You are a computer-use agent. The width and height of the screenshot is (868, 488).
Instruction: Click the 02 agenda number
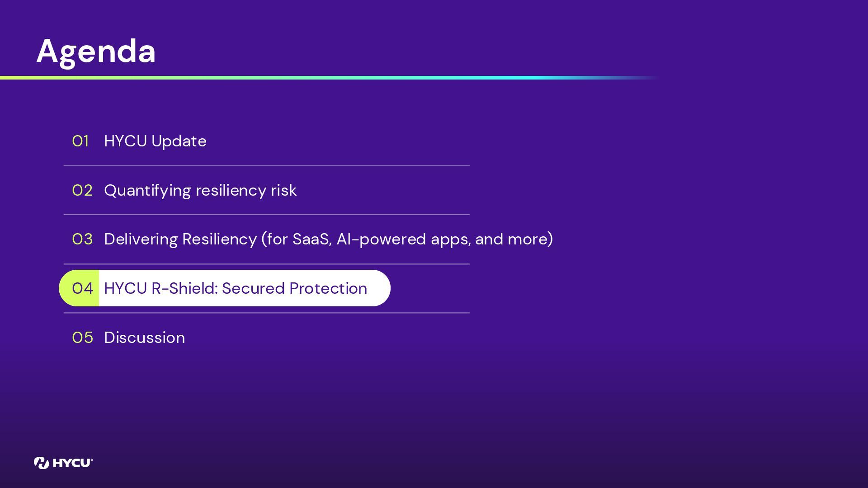click(x=82, y=191)
